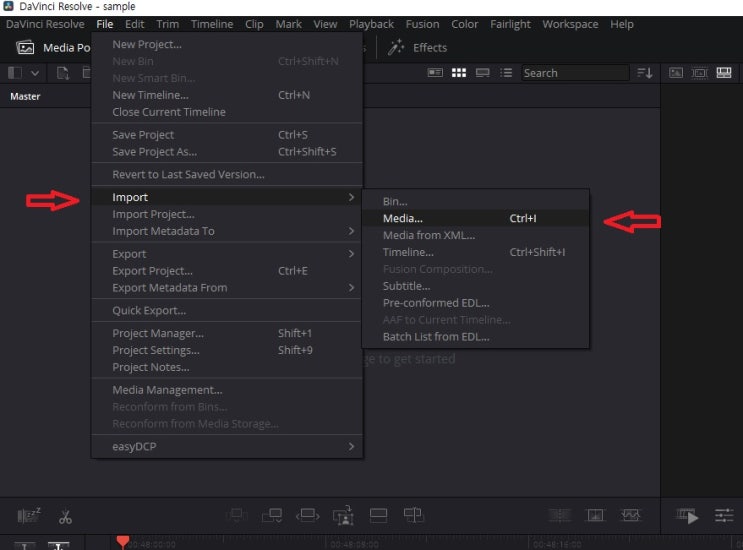The width and height of the screenshot is (743, 550).
Task: Select Quick Export... menu item
Action: [x=227, y=311]
